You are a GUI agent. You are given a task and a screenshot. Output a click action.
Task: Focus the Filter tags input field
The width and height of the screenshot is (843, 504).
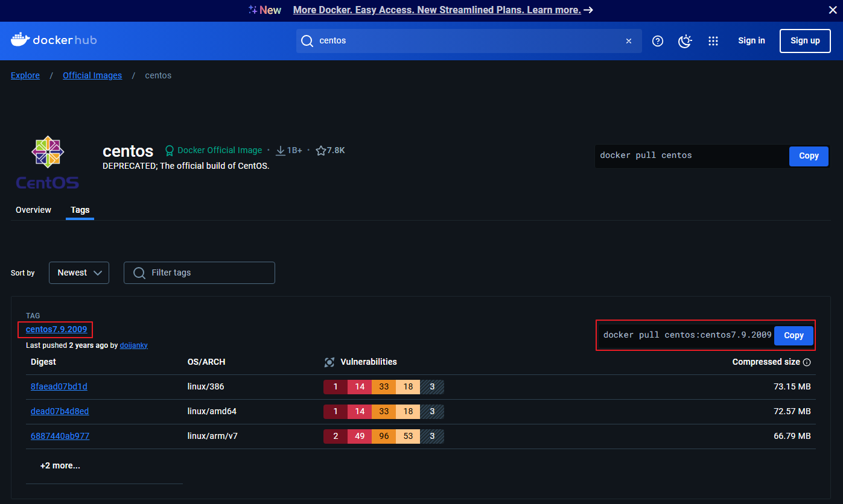(x=199, y=272)
